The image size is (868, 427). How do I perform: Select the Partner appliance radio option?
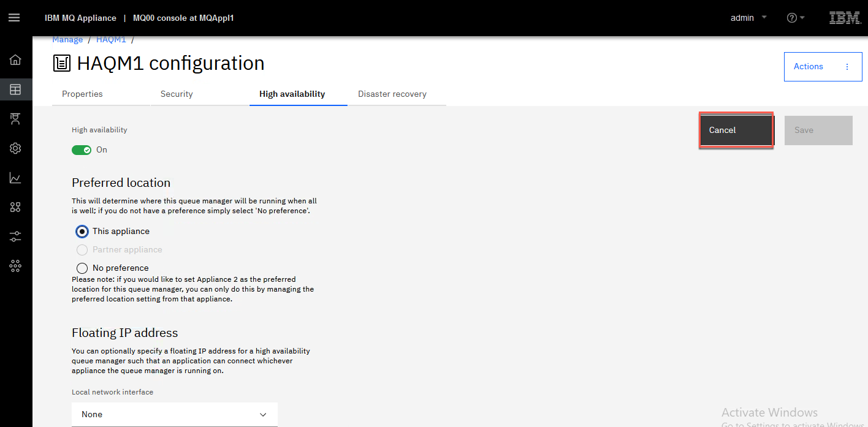(82, 250)
